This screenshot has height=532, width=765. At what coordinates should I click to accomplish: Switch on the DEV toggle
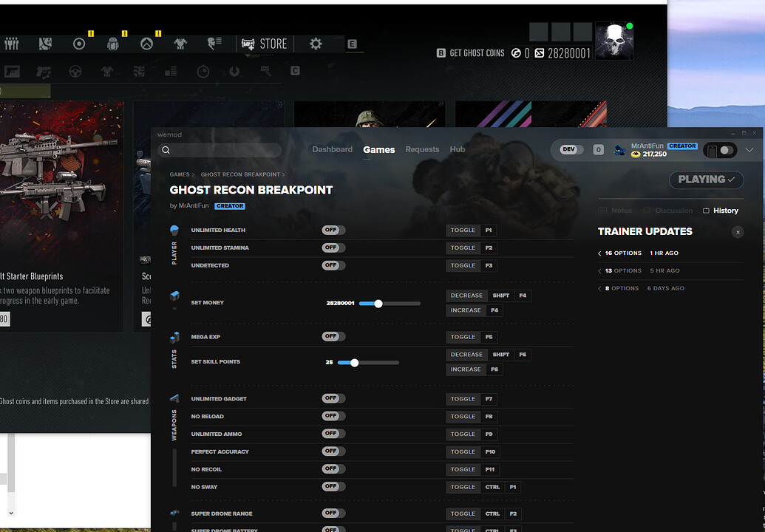tap(569, 149)
